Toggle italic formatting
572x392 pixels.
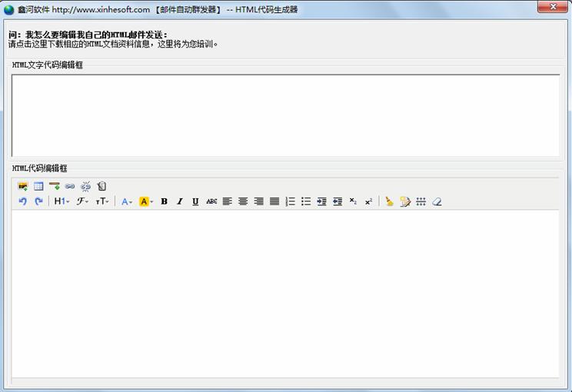[x=179, y=201]
